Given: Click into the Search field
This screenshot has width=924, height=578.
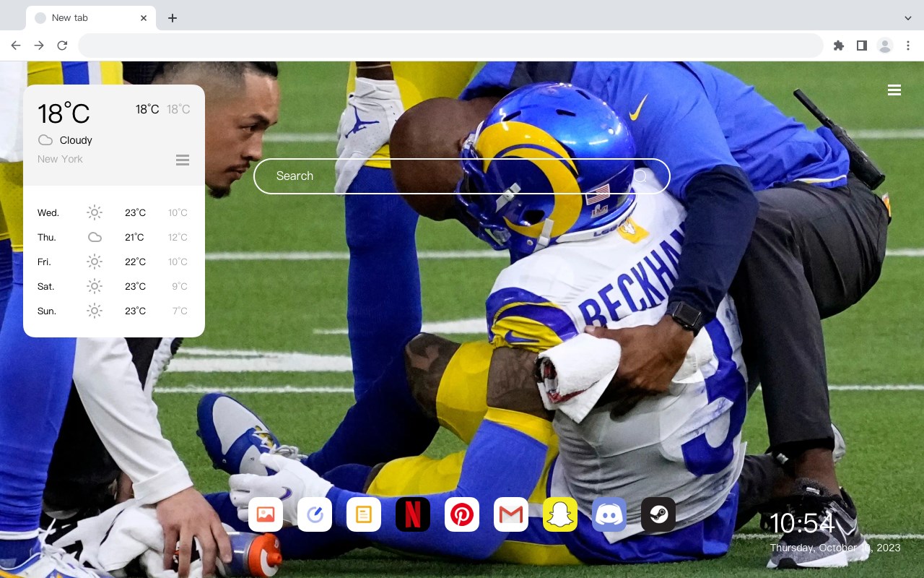Looking at the screenshot, I should click(x=462, y=176).
